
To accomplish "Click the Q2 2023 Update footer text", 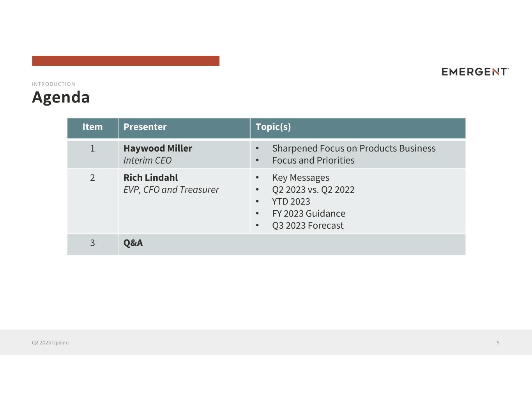I will (50, 343).
